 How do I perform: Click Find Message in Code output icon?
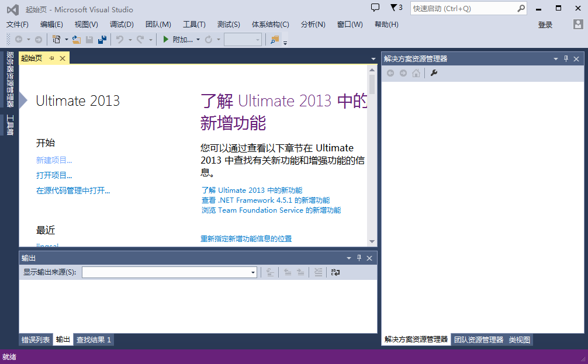point(270,272)
